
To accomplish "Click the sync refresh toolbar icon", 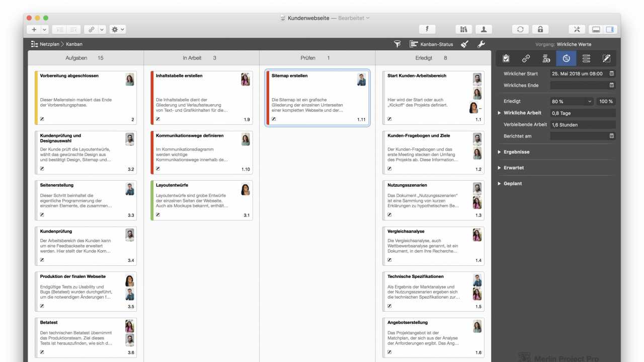I will pos(520,30).
